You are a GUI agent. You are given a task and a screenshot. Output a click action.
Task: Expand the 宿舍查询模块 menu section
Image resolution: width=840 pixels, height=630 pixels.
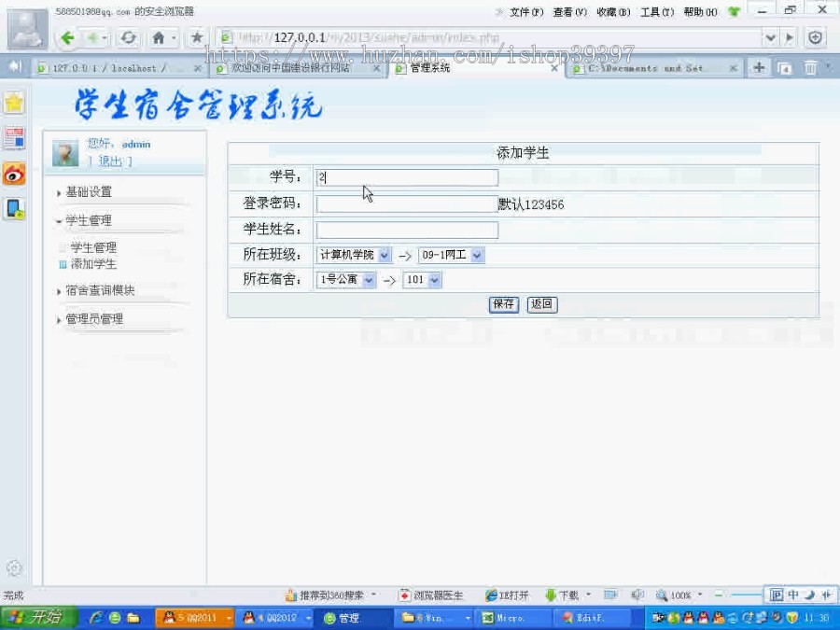click(100, 290)
